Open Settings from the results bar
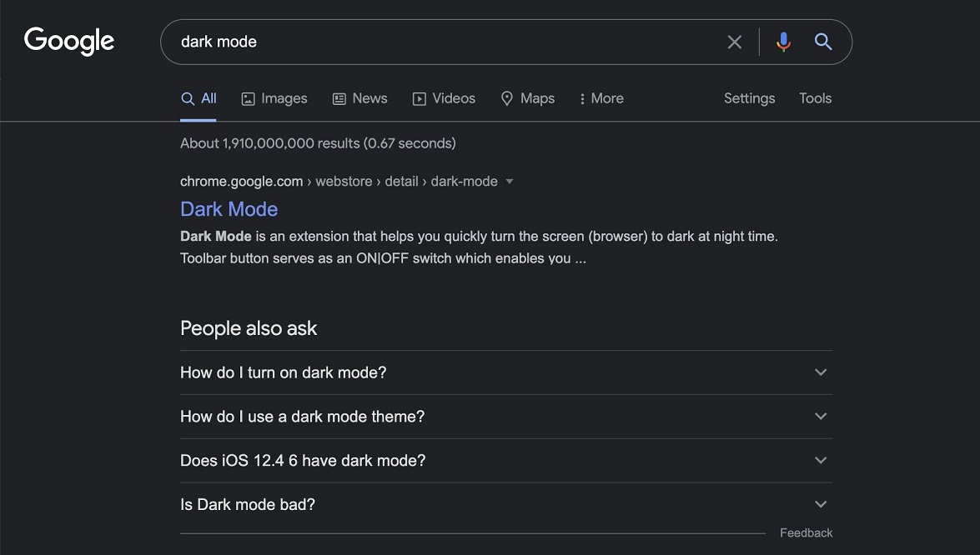This screenshot has width=980, height=555. coord(748,97)
